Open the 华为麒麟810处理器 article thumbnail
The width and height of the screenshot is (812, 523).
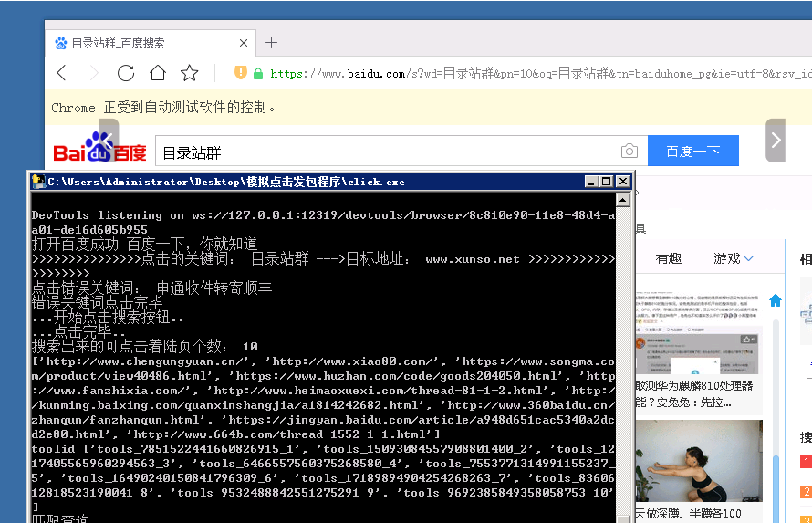tap(697, 334)
